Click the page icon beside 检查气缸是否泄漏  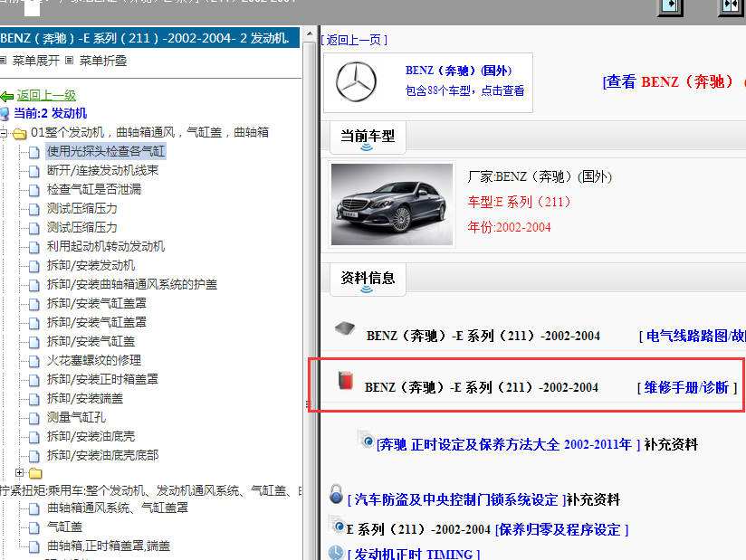33,191
